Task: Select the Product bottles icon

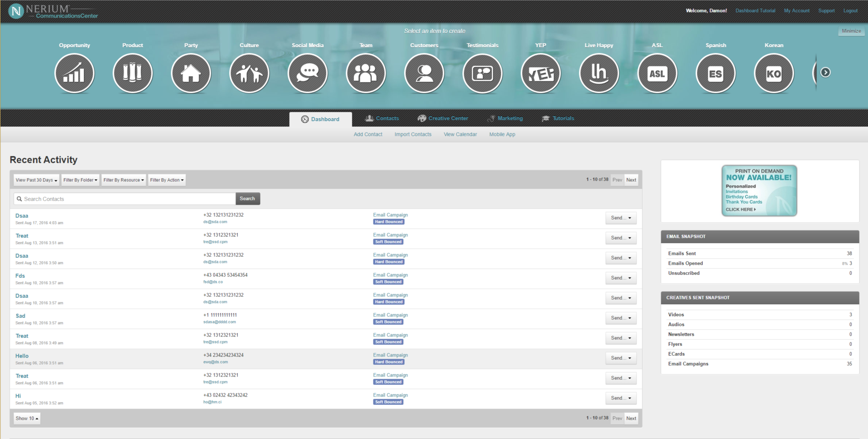Action: [x=133, y=73]
